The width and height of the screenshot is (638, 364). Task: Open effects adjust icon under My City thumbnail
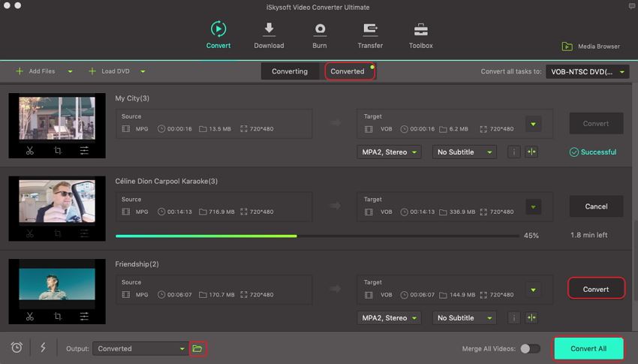click(84, 151)
